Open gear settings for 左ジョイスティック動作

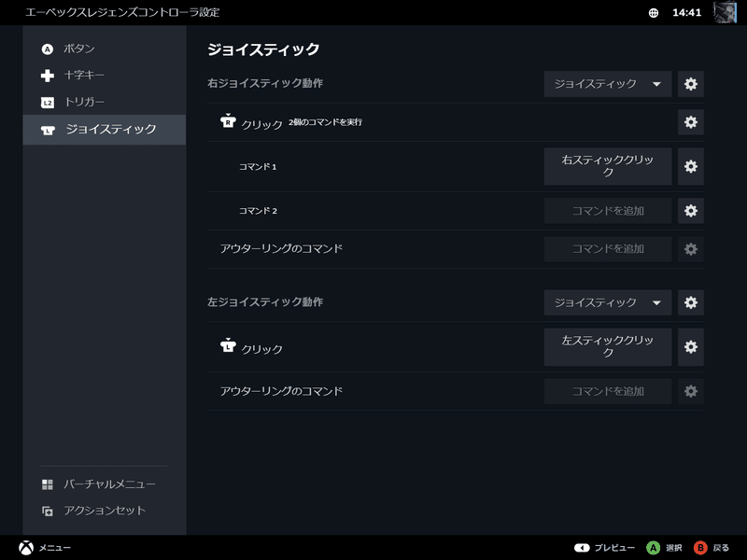point(690,302)
